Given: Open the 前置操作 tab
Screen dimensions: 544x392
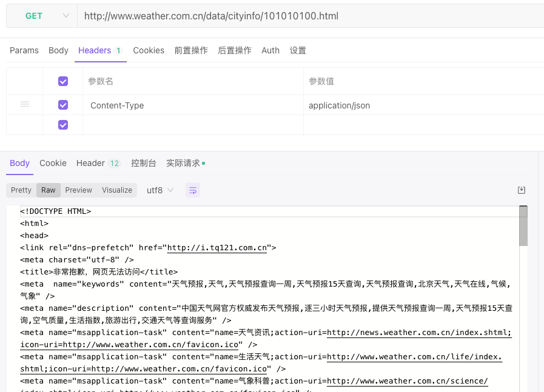Looking at the screenshot, I should pos(191,51).
